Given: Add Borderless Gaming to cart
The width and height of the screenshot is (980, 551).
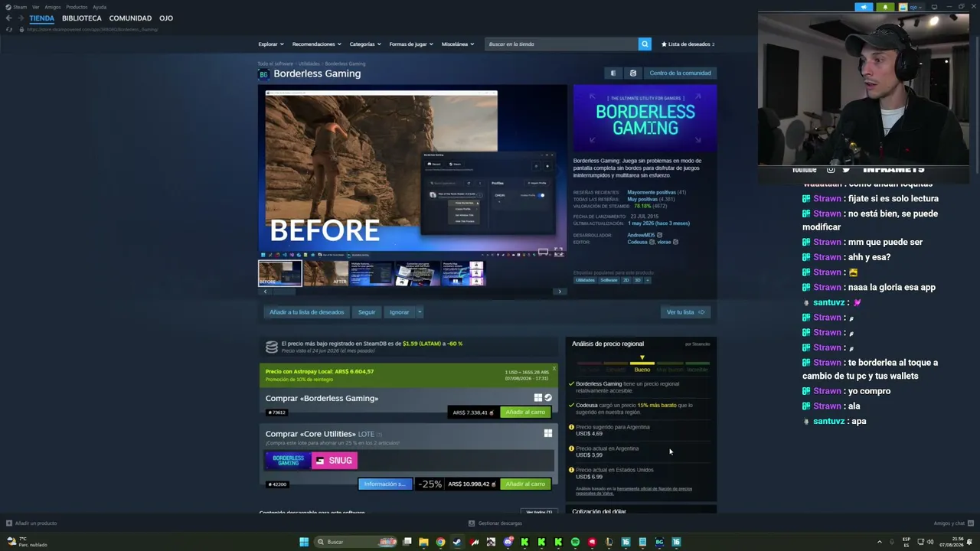Looking at the screenshot, I should [525, 412].
